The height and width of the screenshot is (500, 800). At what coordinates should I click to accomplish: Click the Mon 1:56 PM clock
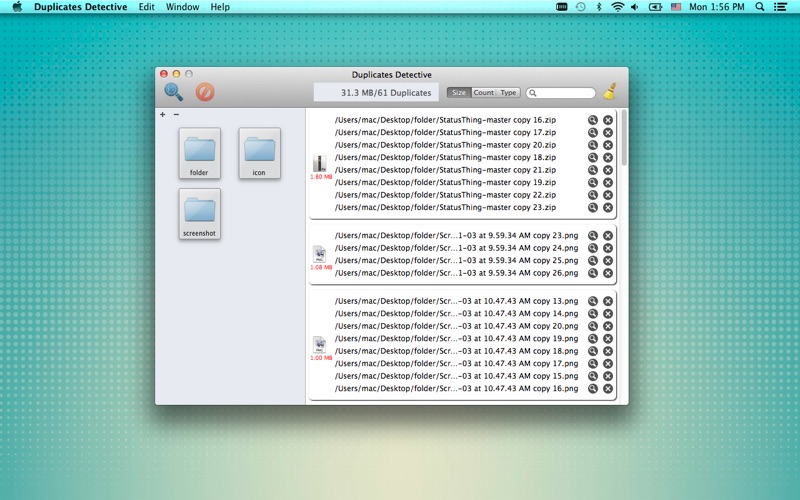(716, 7)
